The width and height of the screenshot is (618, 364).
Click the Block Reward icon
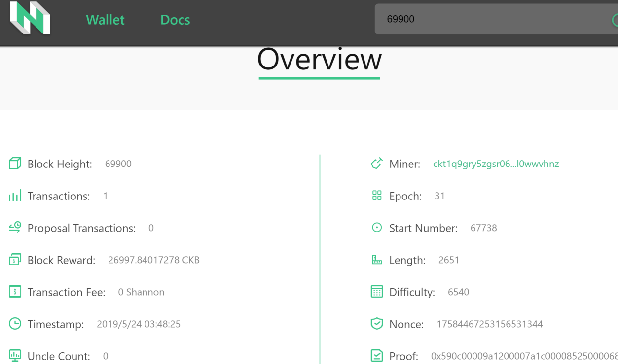(x=15, y=260)
